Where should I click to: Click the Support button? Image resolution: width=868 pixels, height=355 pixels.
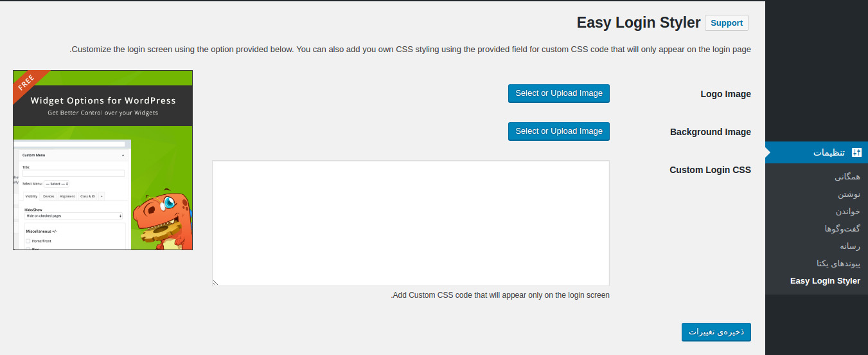tap(727, 23)
